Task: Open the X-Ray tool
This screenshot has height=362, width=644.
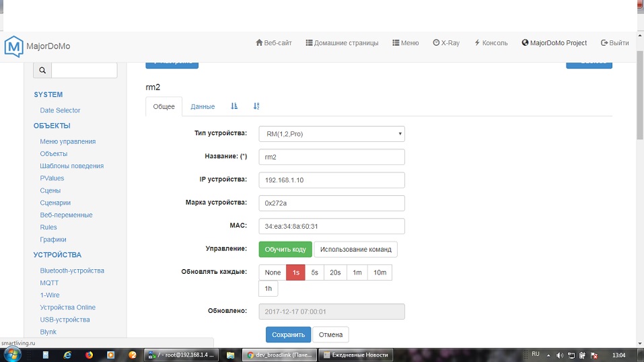Action: [446, 43]
